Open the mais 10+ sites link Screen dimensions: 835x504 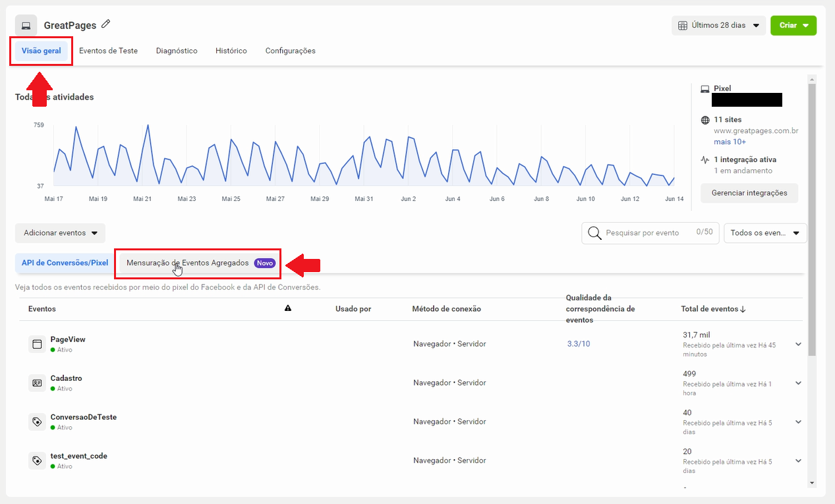730,142
